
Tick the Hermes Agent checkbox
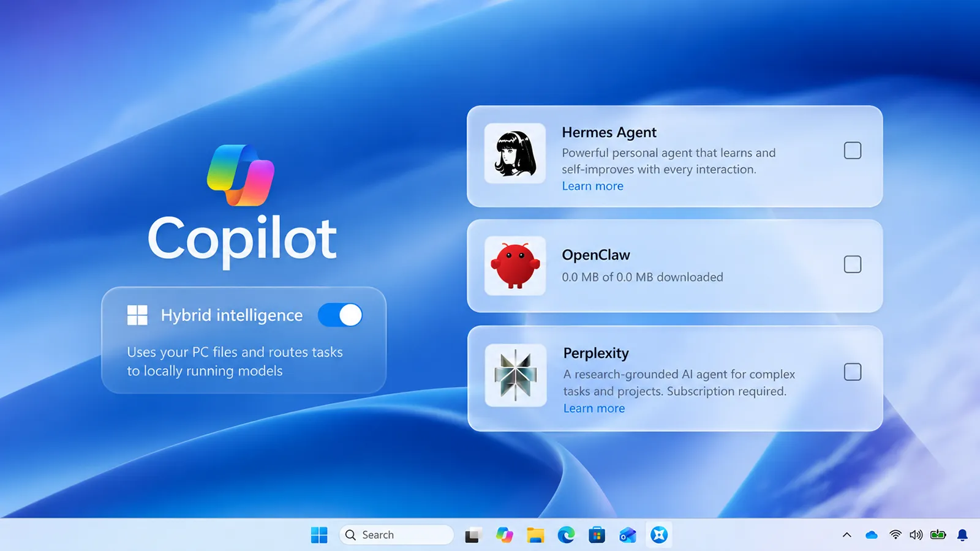click(x=853, y=151)
